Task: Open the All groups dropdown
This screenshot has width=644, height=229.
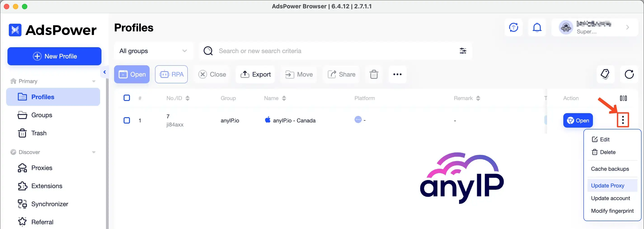Action: (153, 51)
